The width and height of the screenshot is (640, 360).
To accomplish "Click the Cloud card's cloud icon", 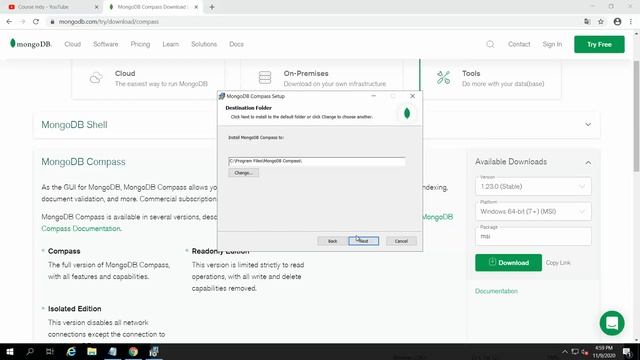I will [x=96, y=78].
